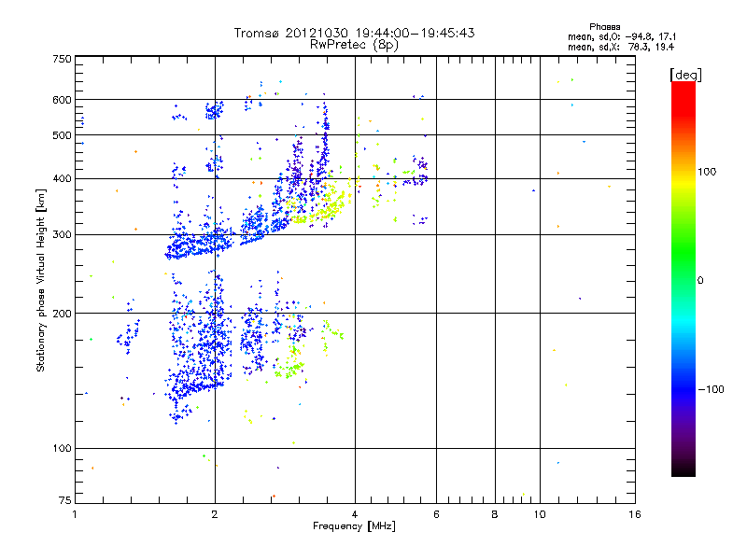
Task: Click the '-100' colorbar tick label
Action: [711, 389]
